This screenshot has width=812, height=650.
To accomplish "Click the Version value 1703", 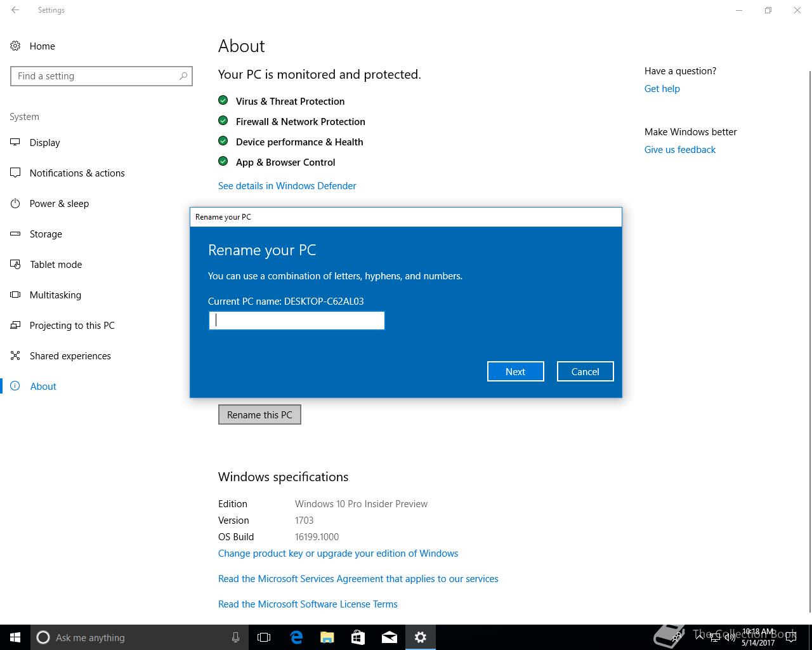I will point(304,520).
